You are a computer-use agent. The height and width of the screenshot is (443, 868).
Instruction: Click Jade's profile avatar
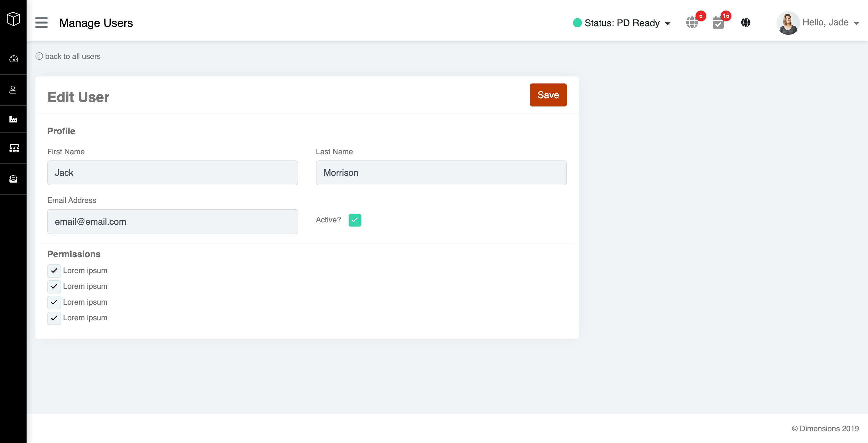788,22
